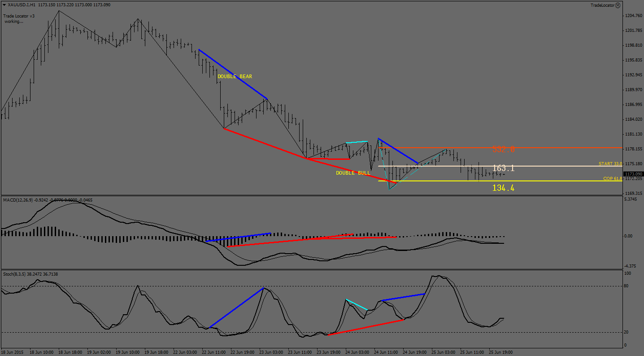Viewport: 644px width, 356px height.
Task: Click the yellow 134.4 level label
Action: coord(503,188)
